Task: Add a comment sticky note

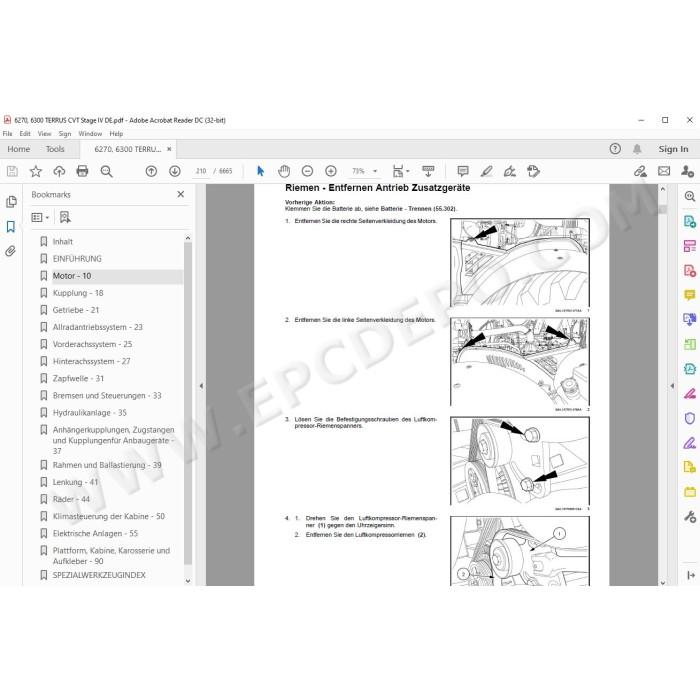Action: (x=463, y=171)
